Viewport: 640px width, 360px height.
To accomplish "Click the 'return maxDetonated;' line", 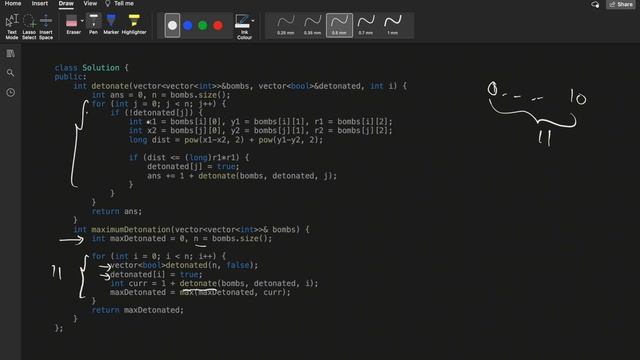I will (138, 310).
